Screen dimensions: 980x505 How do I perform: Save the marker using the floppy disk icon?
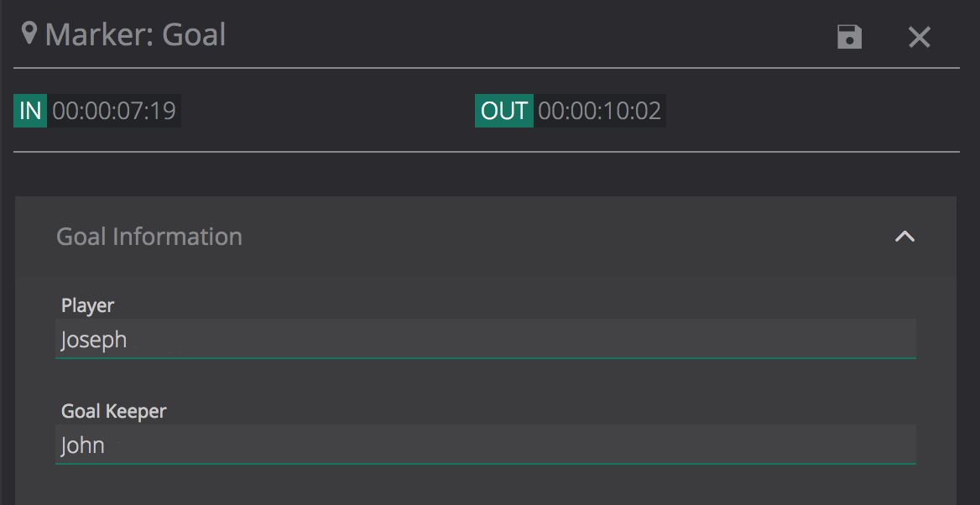click(x=849, y=37)
